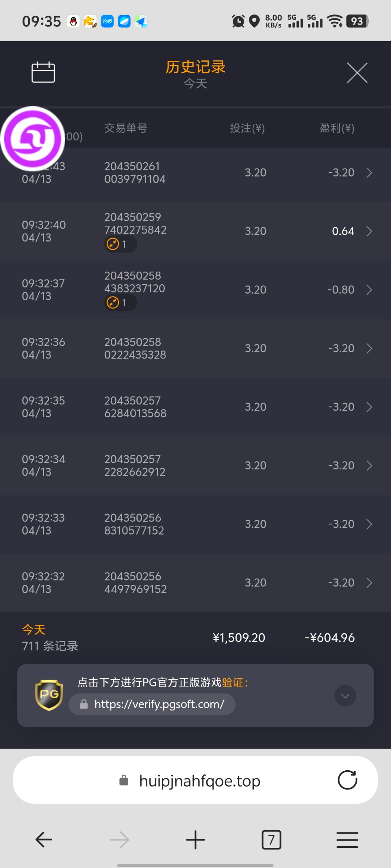Expand details for the -0.80 profit record
The height and width of the screenshot is (868, 391).
(x=369, y=290)
